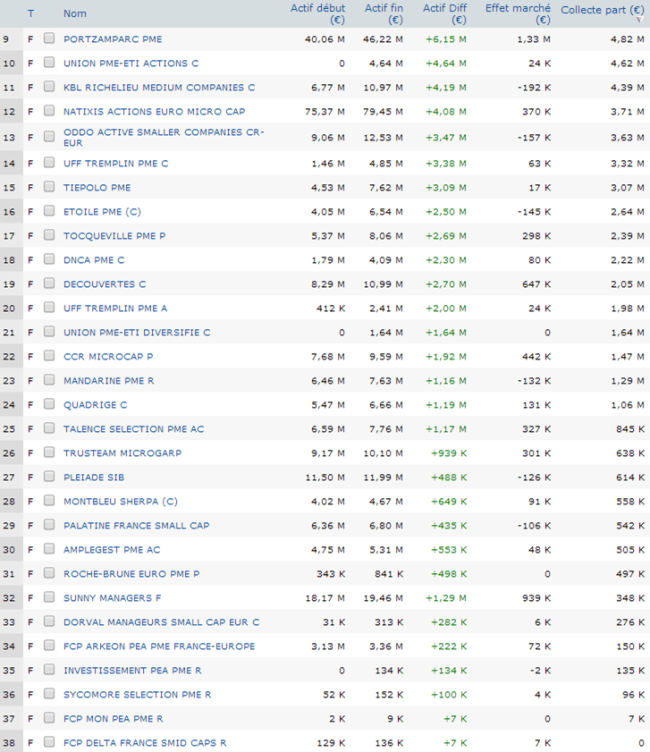
Task: Check the box for ETOILE PME (C)
Action: [x=49, y=211]
